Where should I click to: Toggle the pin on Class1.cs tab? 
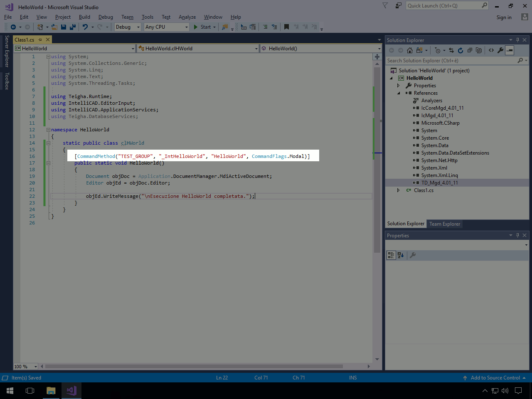coord(40,39)
